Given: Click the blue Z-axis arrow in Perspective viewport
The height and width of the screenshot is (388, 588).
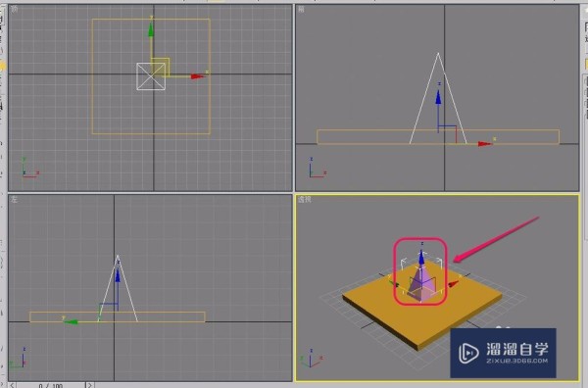Looking at the screenshot, I should (x=421, y=258).
